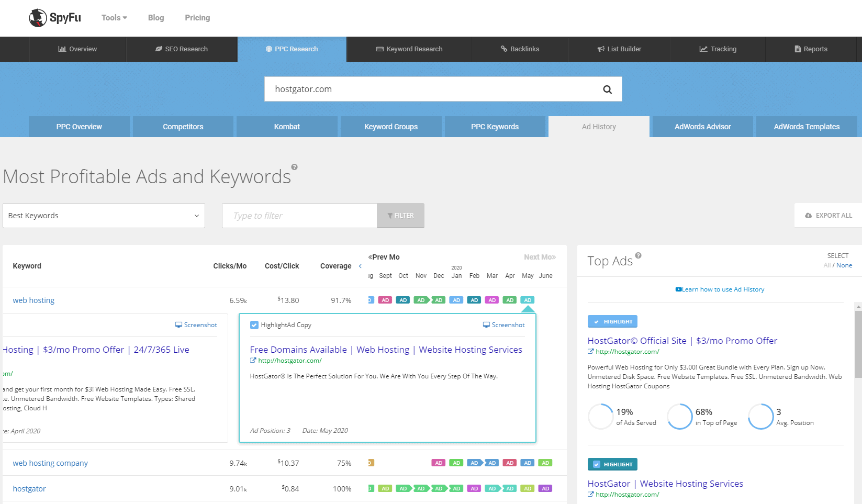Open Screenshot link in May 2020 ad card
This screenshot has width=862, height=504.
[x=503, y=325]
